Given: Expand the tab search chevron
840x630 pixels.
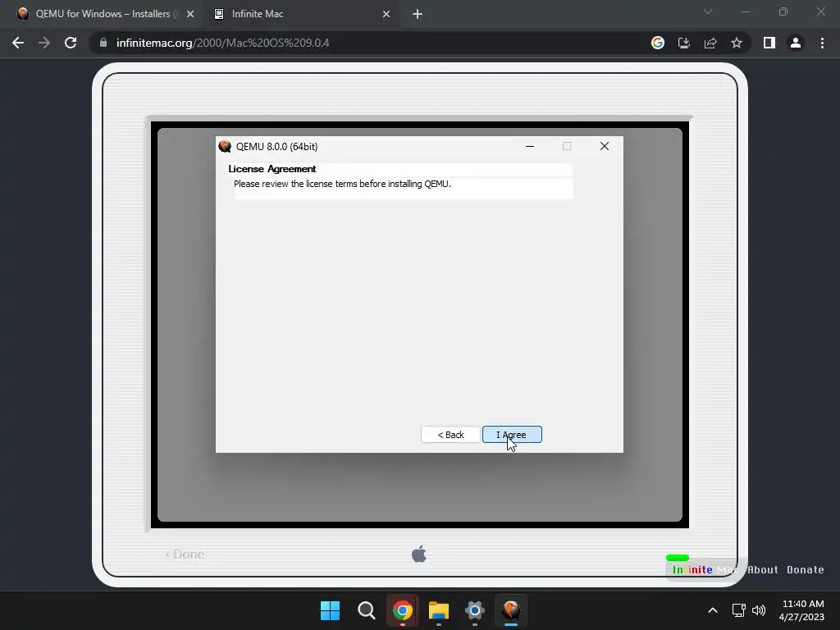Looking at the screenshot, I should [708, 11].
